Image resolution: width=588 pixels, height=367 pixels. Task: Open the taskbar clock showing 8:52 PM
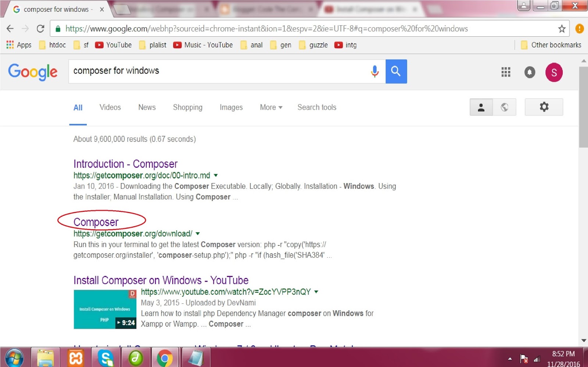(563, 359)
